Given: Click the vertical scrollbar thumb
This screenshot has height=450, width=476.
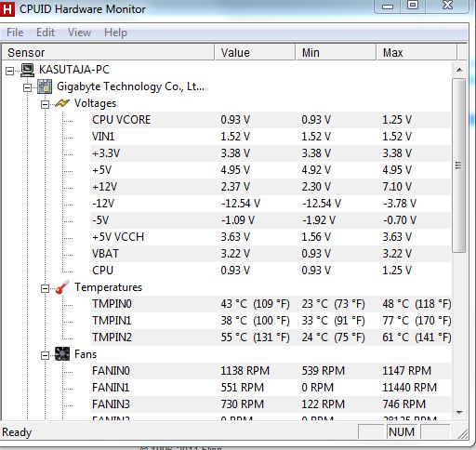Looking at the screenshot, I should 459,165.
